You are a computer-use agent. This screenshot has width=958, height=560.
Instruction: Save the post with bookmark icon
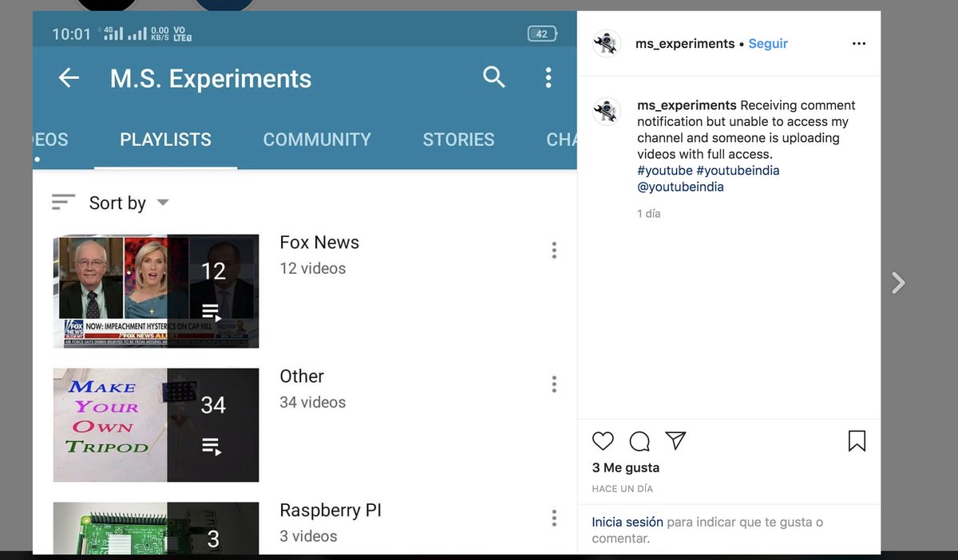point(857,441)
